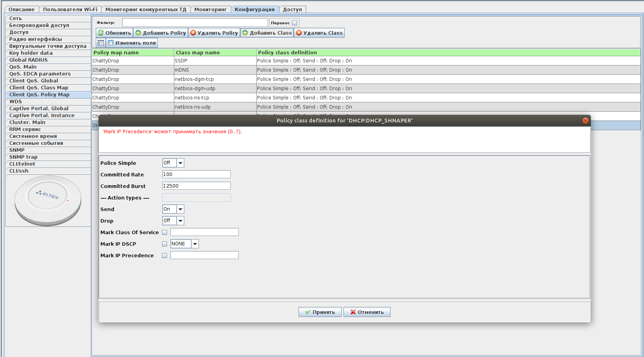
Task: Open QoS. EDCA parameters in sidebar
Action: click(x=48, y=74)
